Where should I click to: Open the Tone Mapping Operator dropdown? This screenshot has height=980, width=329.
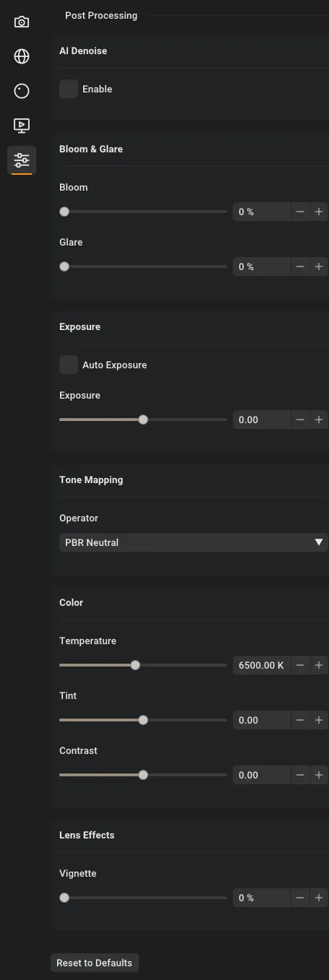pos(194,542)
